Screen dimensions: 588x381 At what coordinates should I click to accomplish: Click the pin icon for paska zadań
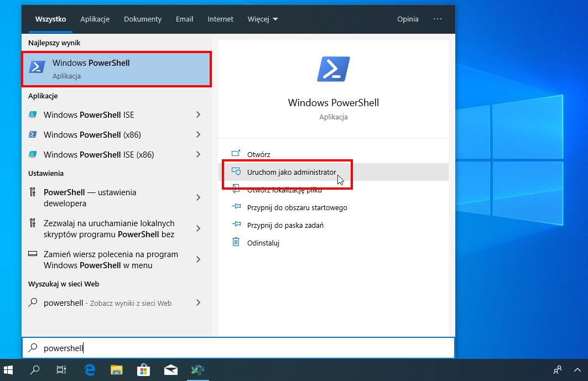coord(236,225)
